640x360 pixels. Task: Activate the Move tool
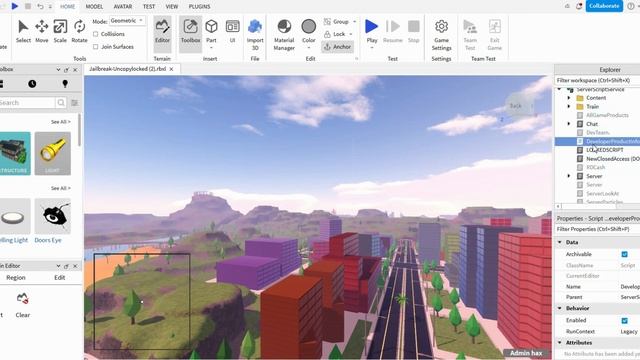pyautogui.click(x=42, y=31)
